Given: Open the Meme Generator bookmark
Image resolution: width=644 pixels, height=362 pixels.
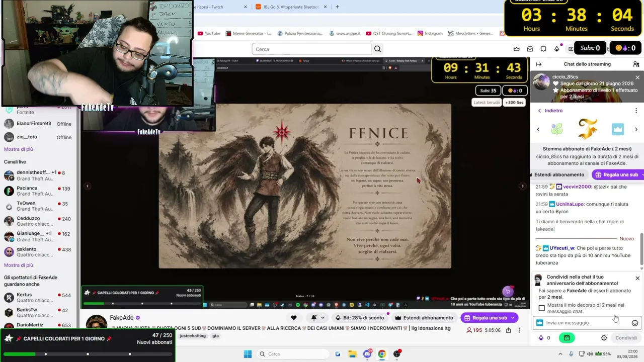Looking at the screenshot, I should [249, 33].
